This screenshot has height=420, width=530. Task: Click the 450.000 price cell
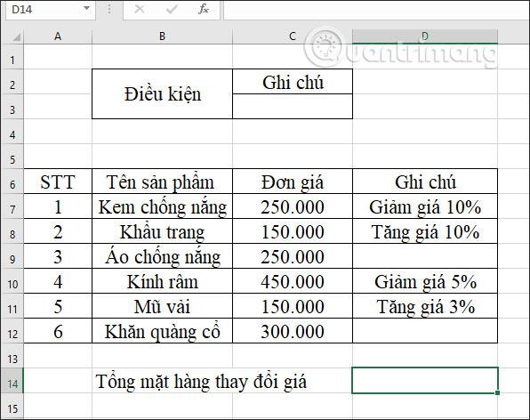293,281
